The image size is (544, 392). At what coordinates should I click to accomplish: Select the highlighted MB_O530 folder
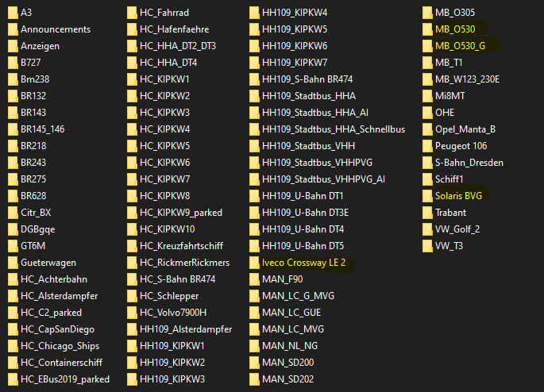point(455,29)
